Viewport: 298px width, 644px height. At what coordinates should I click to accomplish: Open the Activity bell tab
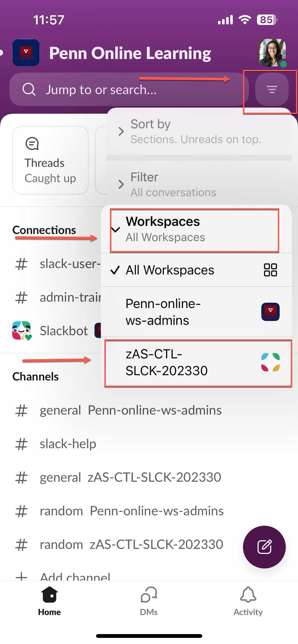(248, 601)
